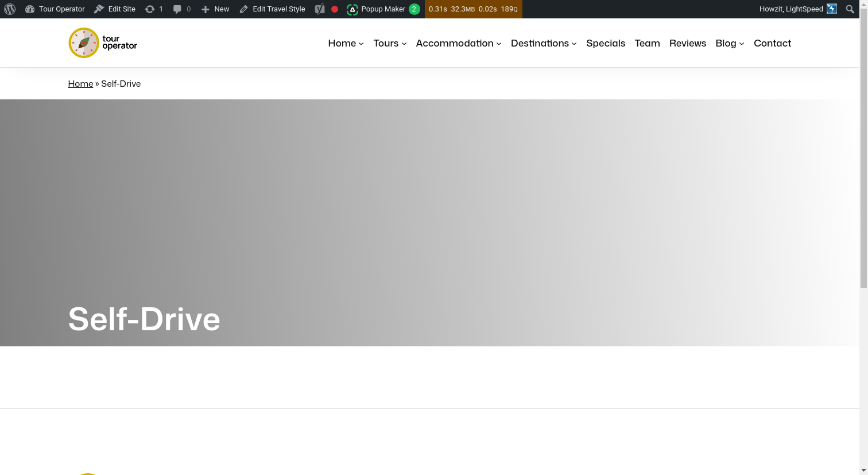The width and height of the screenshot is (868, 475).
Task: Open Edit Travel Style
Action: [x=272, y=9]
